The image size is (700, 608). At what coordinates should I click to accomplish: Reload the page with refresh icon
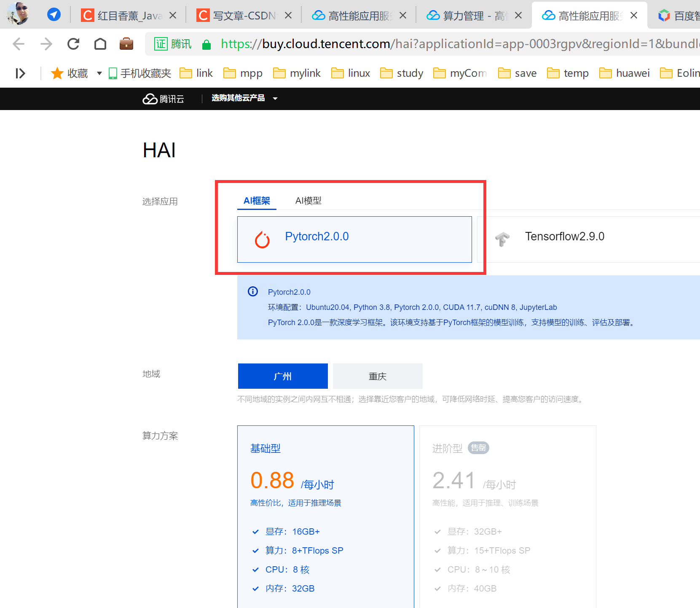click(x=73, y=44)
